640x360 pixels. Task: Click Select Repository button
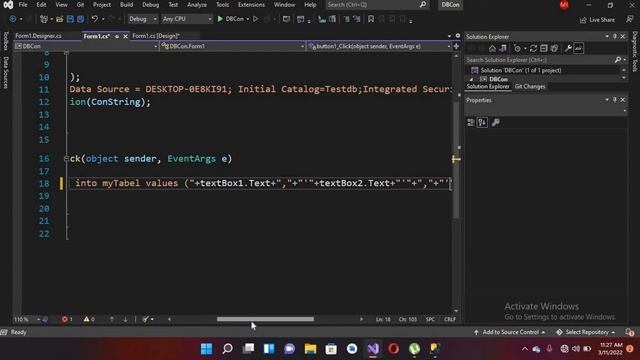(x=586, y=332)
